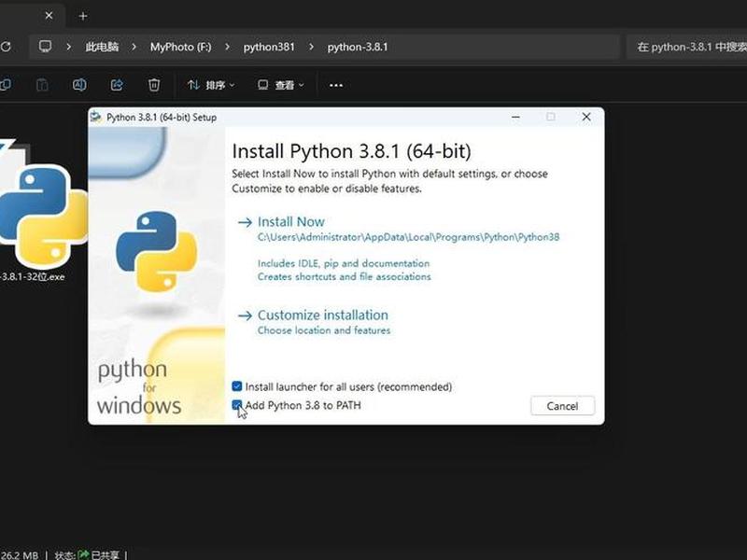
Task: Close the current Explorer tab
Action: point(49,16)
